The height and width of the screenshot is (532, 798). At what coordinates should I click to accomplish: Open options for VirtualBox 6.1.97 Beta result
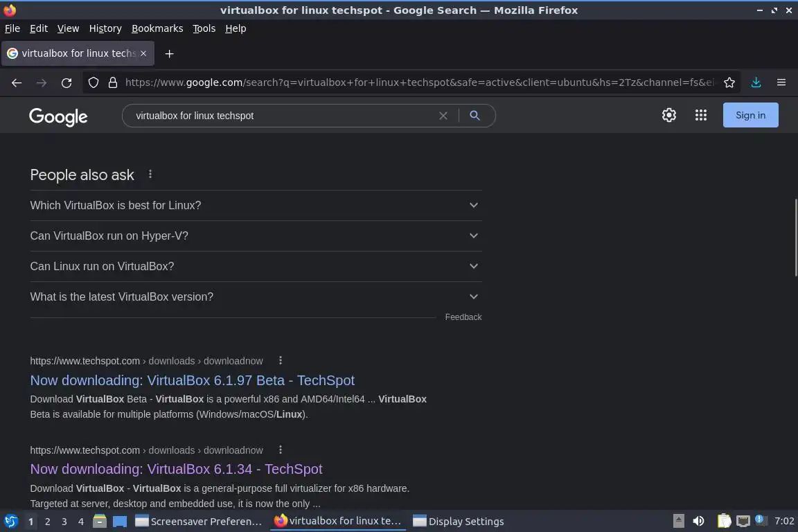[281, 360]
